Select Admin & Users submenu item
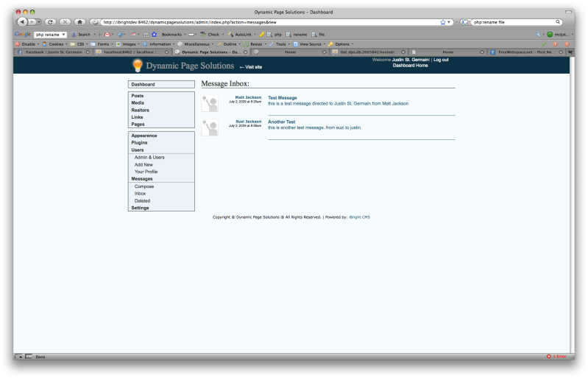Screen dimensions: 588x378 (149, 157)
